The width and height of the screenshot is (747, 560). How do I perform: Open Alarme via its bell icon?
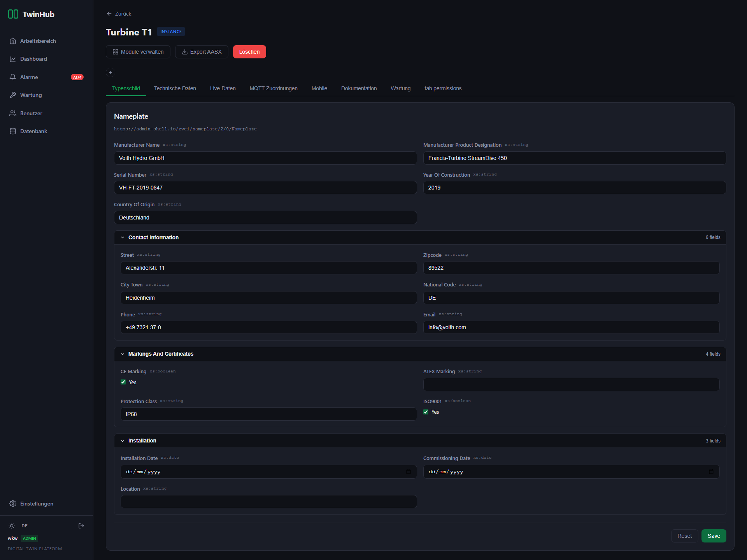13,77
